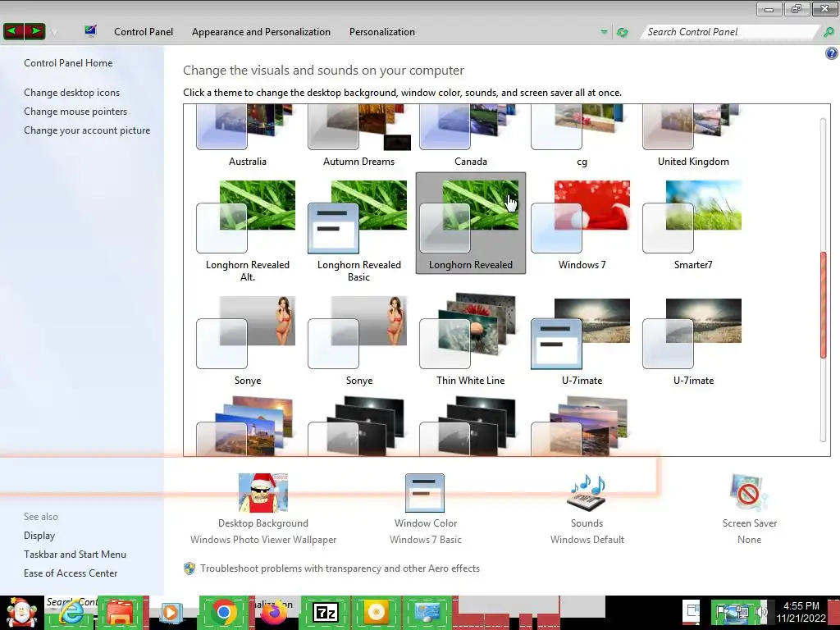840x630 pixels.
Task: Click the network tray icon
Action: [x=742, y=612]
